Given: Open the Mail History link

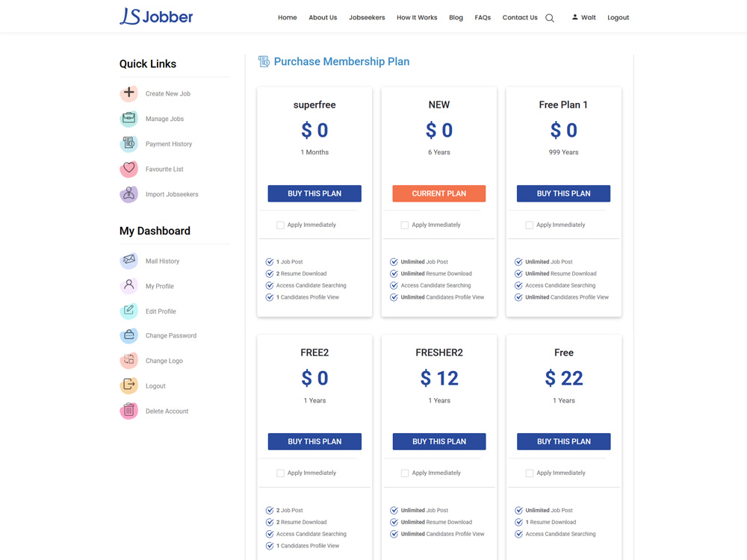Looking at the screenshot, I should [162, 261].
